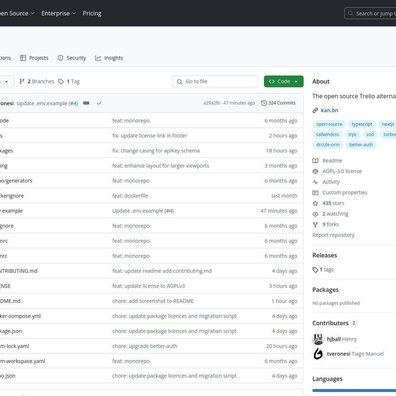Screen dimensions: 396x396
Task: Open the Projects tab
Action: point(34,58)
